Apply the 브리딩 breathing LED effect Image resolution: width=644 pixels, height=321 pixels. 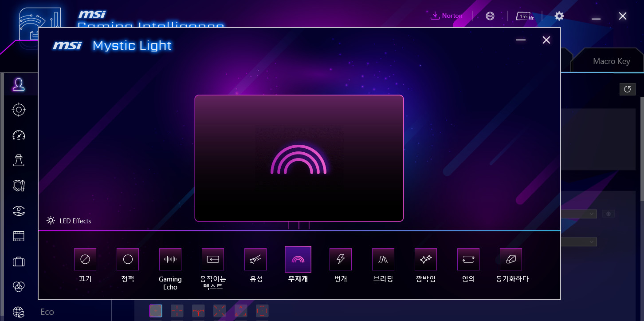coord(383,259)
